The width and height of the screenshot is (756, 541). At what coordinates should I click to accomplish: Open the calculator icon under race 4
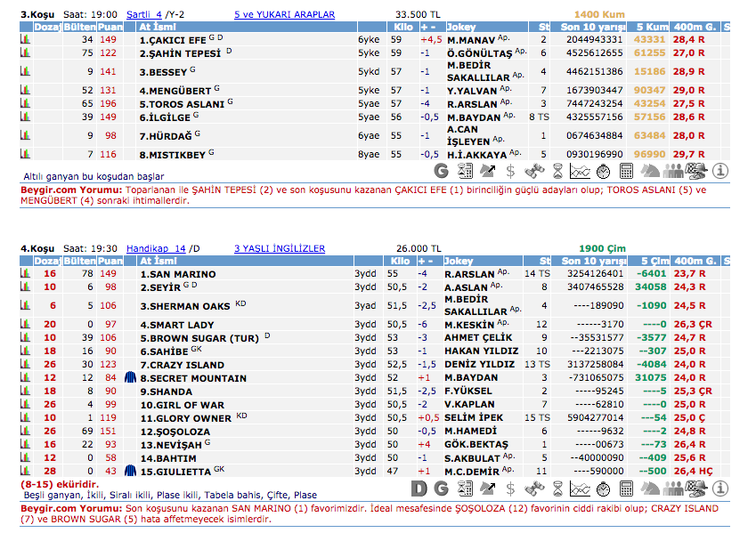click(x=627, y=488)
